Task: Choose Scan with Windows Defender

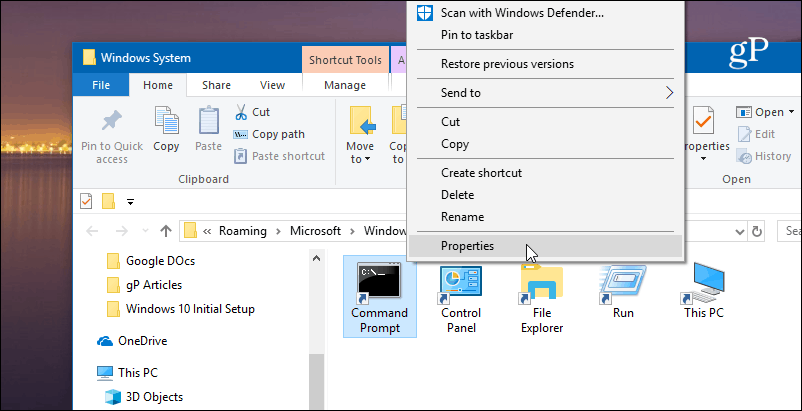Action: tap(545, 13)
